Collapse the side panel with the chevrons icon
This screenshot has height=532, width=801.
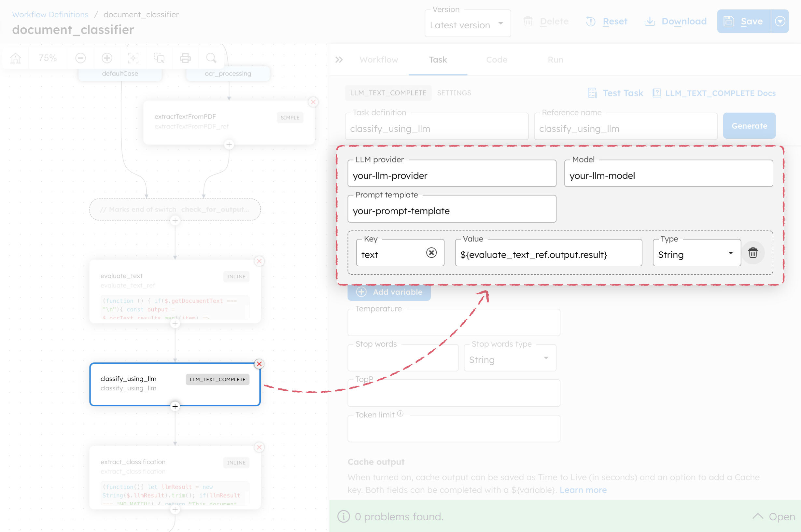339,59
